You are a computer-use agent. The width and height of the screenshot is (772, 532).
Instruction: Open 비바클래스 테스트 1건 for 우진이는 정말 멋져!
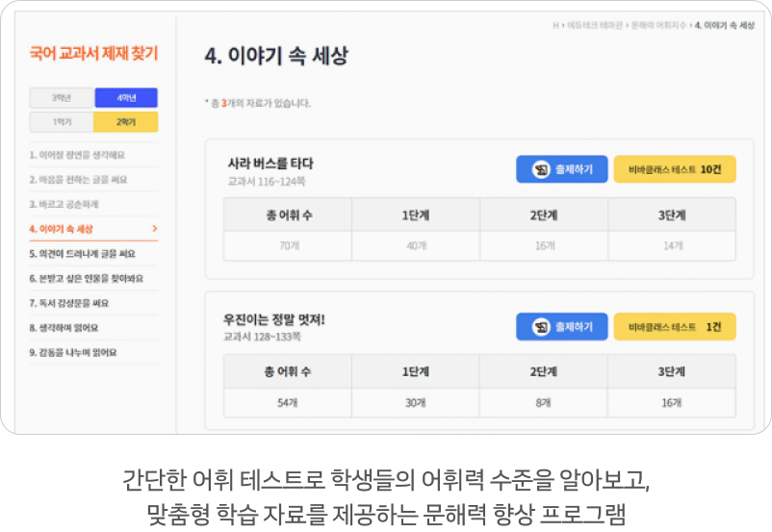(674, 327)
